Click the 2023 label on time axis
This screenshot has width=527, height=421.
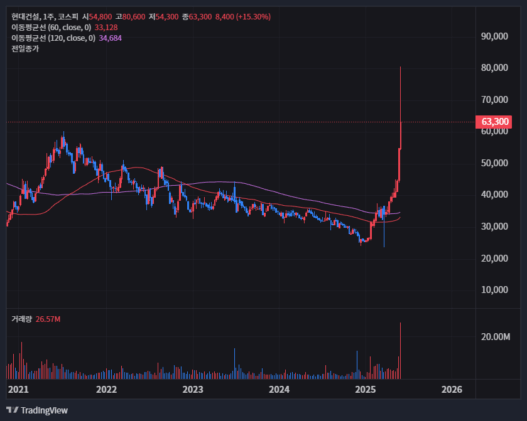pyautogui.click(x=193, y=389)
